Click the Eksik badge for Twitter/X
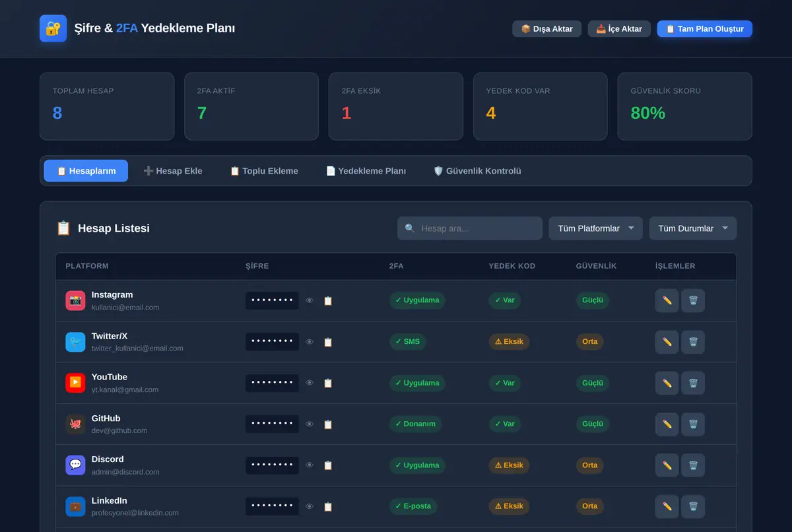Image resolution: width=792 pixels, height=532 pixels. (509, 342)
